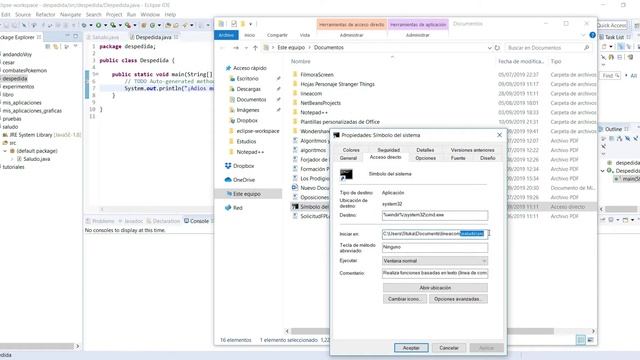Switch to Saludo.java editor tab
640x360 pixels.
click(x=104, y=37)
